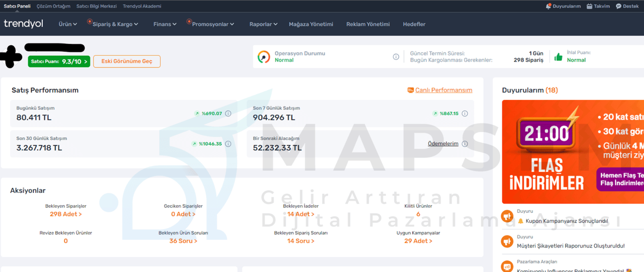The height and width of the screenshot is (272, 644).
Task: Click info icon next to %867.15
Action: 465,113
